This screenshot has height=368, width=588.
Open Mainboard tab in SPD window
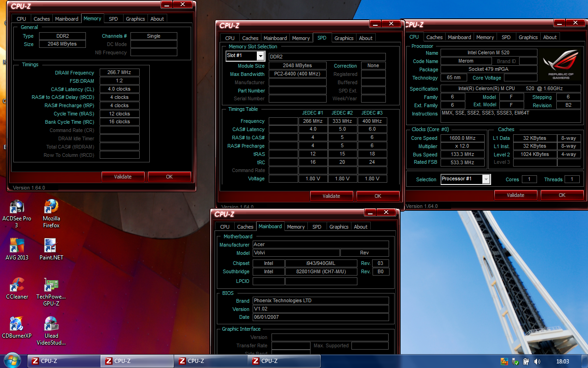275,38
